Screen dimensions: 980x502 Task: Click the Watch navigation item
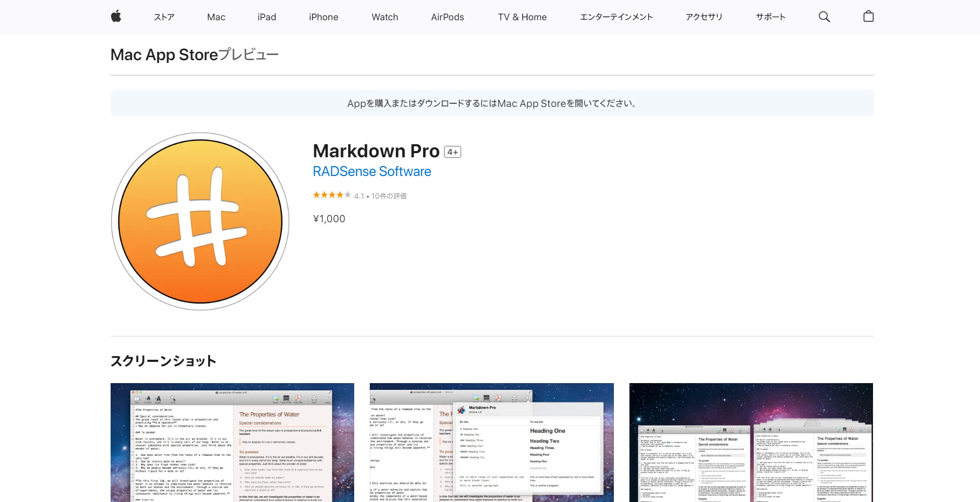pos(384,17)
